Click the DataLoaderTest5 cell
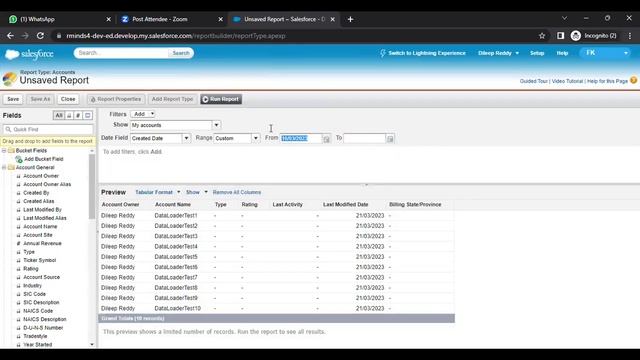Viewport: 640px width, 360px height. 176,257
